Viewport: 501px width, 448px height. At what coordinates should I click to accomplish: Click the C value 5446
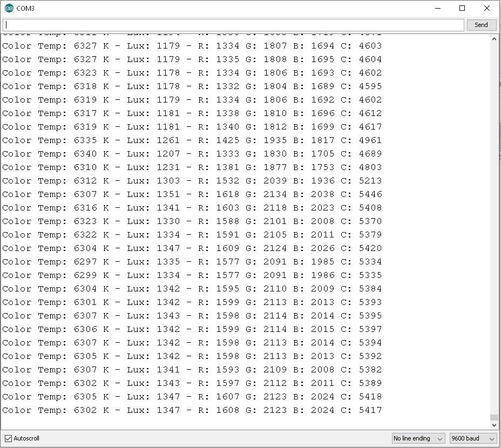coord(370,194)
